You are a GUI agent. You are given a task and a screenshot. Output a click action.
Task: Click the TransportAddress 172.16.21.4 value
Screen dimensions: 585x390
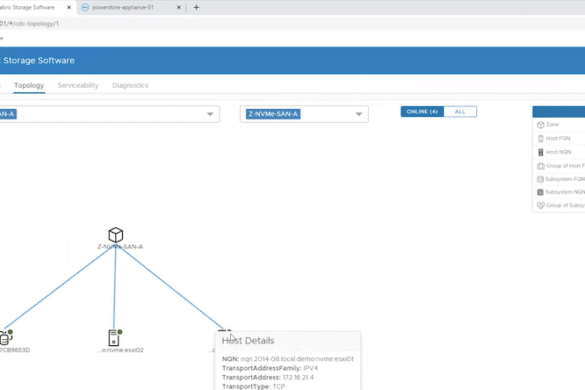point(298,377)
